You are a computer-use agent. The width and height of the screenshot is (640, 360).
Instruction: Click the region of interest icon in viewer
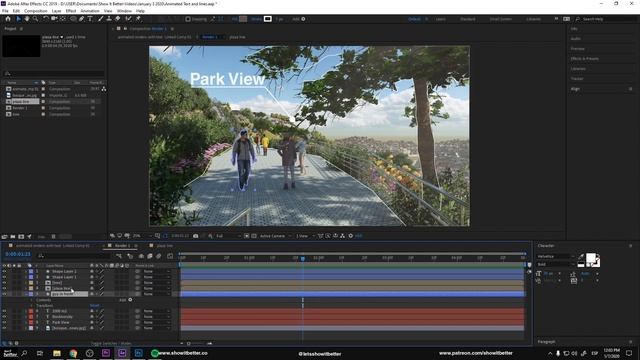(247, 236)
